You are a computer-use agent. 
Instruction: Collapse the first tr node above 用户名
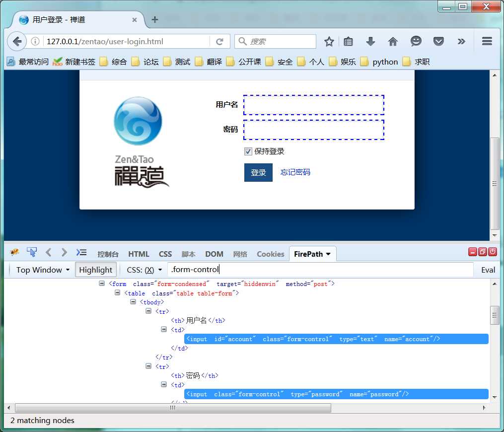(148, 311)
